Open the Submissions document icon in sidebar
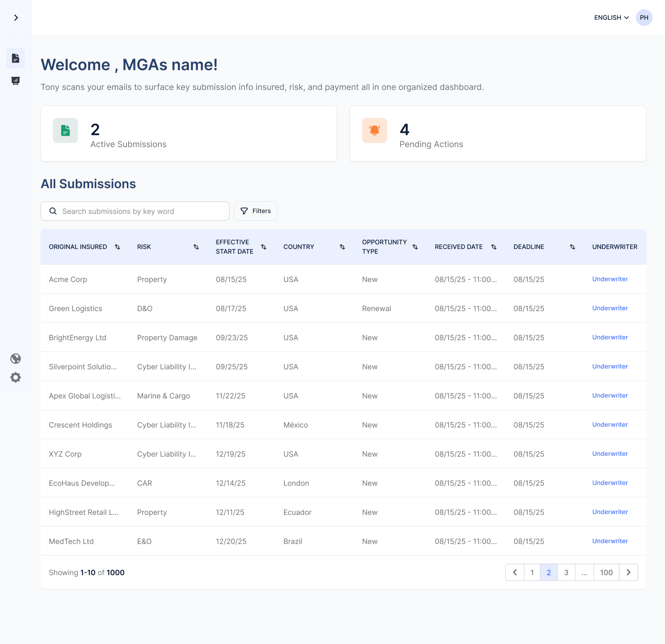The width and height of the screenshot is (665, 644). pos(16,58)
